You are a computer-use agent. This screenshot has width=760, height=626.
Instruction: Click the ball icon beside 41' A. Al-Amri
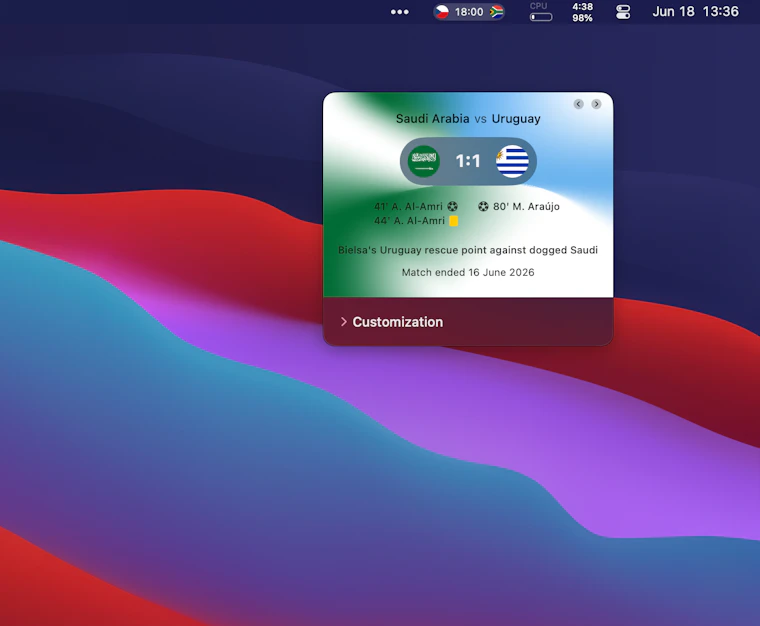point(452,207)
